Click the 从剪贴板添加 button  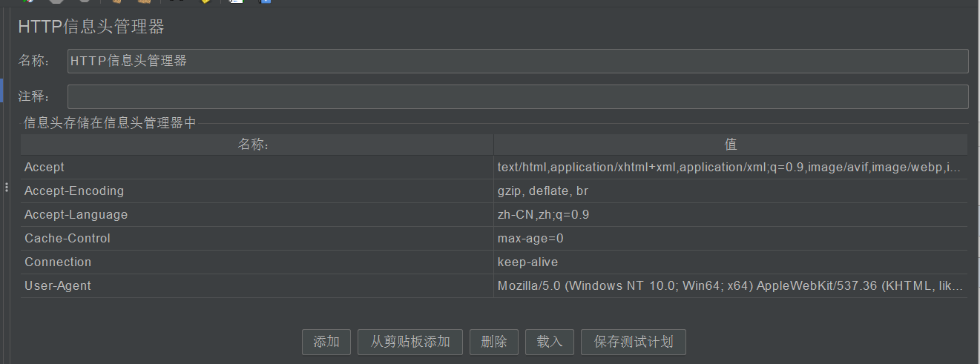[x=410, y=342]
